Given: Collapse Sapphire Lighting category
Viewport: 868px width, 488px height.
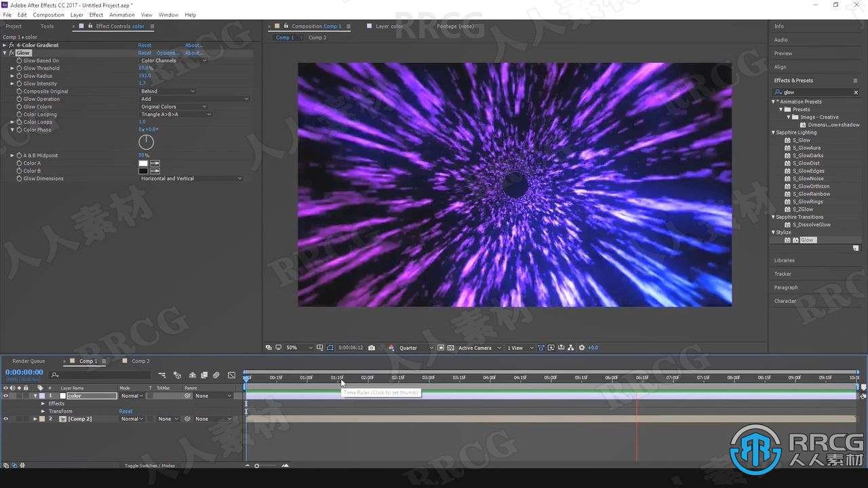Looking at the screenshot, I should point(773,132).
